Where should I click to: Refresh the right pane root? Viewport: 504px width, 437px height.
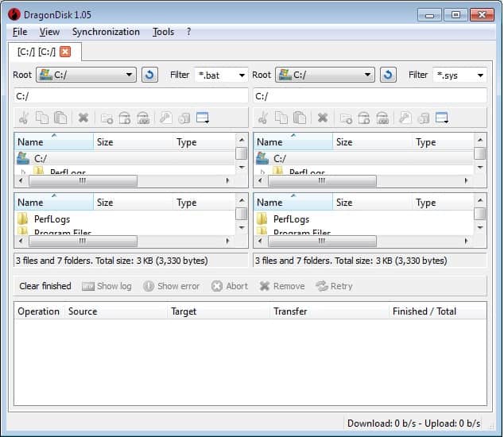pyautogui.click(x=388, y=75)
